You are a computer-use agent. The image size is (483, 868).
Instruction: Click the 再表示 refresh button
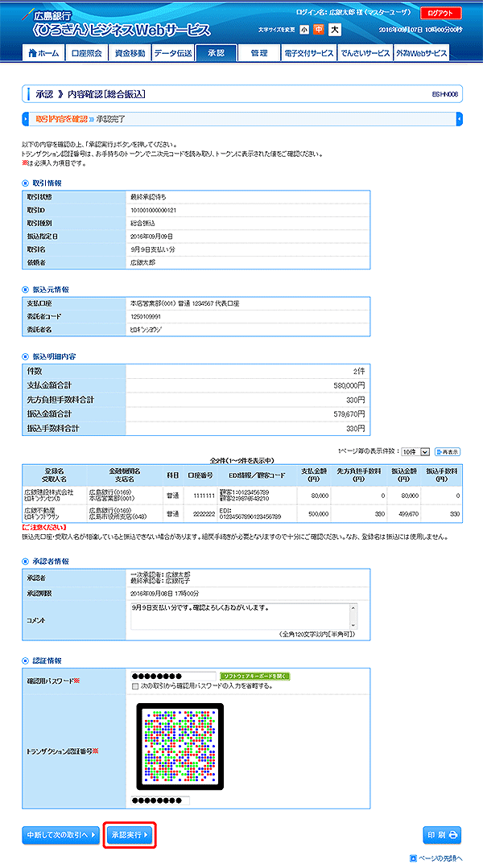coord(448,452)
